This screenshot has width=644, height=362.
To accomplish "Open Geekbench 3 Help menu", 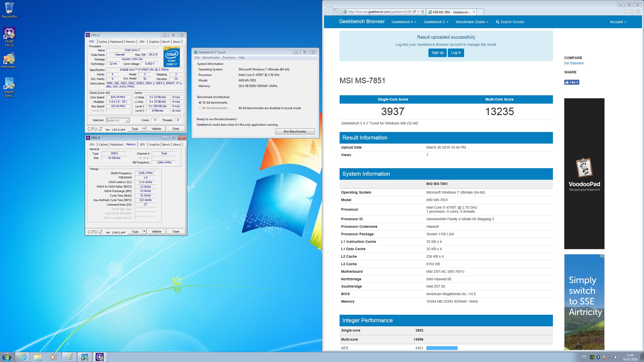I will click(x=242, y=58).
